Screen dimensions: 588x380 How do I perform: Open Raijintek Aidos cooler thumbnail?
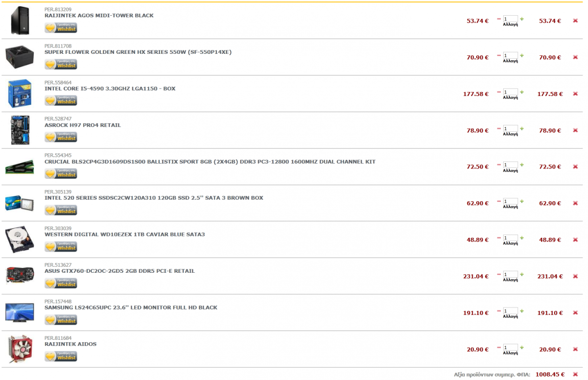coord(20,349)
